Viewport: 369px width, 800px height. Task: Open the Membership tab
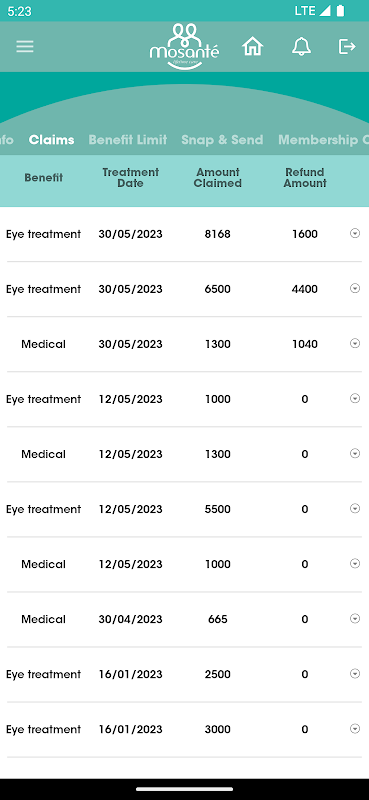click(324, 140)
